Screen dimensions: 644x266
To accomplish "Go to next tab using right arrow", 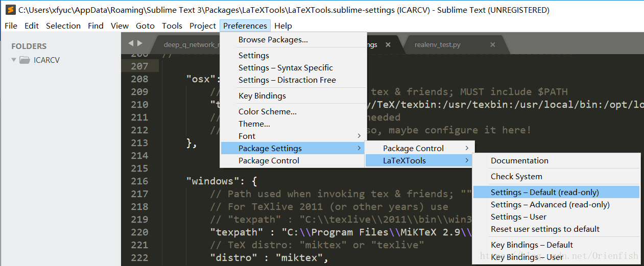I will click(x=140, y=43).
